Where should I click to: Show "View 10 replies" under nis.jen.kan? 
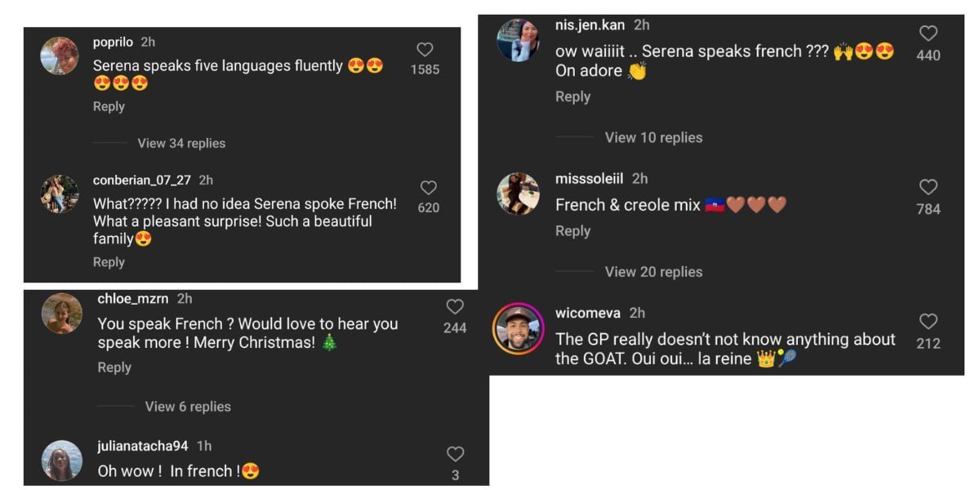[653, 137]
